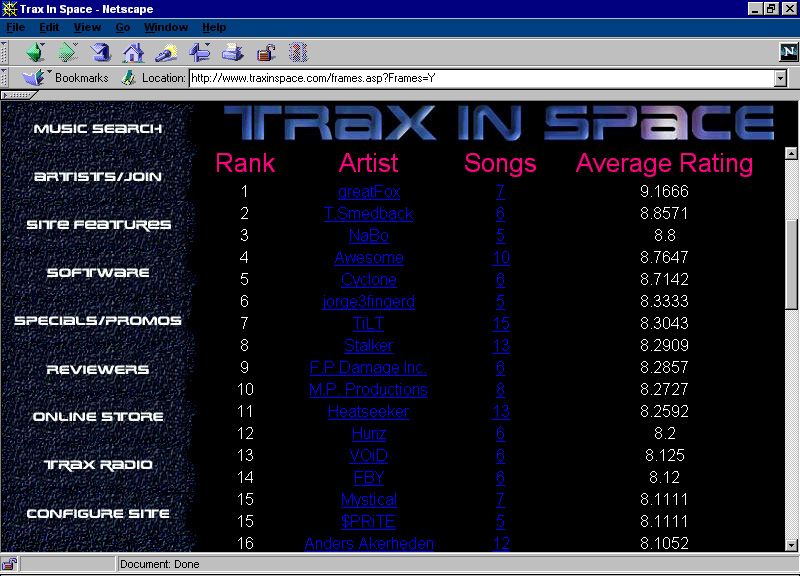Click the TRAX RADIO sidebar button
Viewport: 800px width, 576px height.
click(x=97, y=465)
